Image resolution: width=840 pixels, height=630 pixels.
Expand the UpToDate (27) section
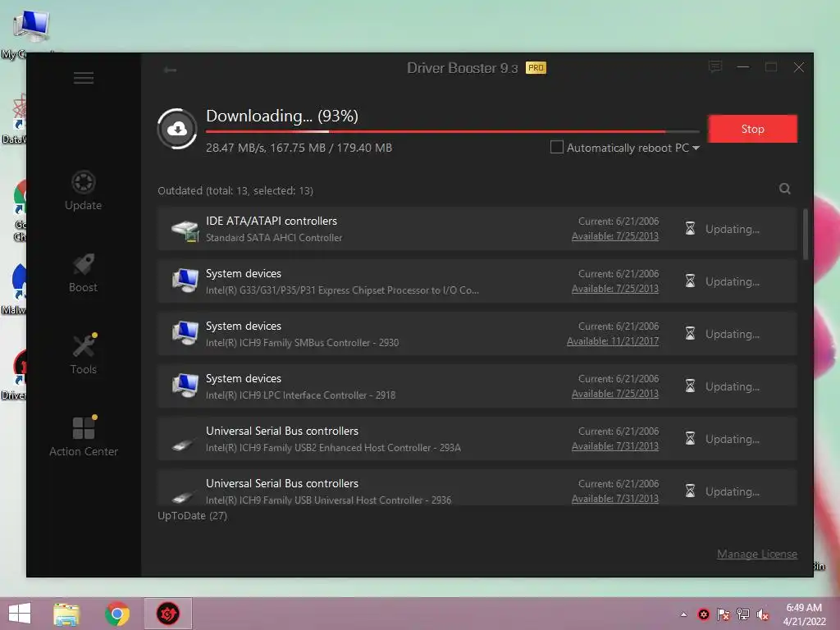192,515
